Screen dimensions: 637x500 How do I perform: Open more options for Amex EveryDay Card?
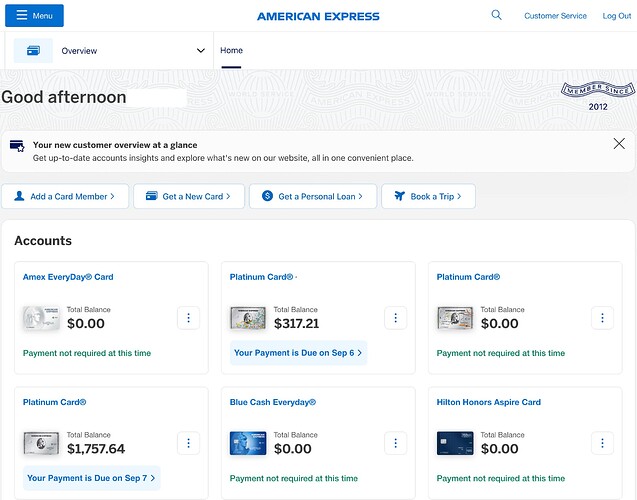[x=188, y=318]
